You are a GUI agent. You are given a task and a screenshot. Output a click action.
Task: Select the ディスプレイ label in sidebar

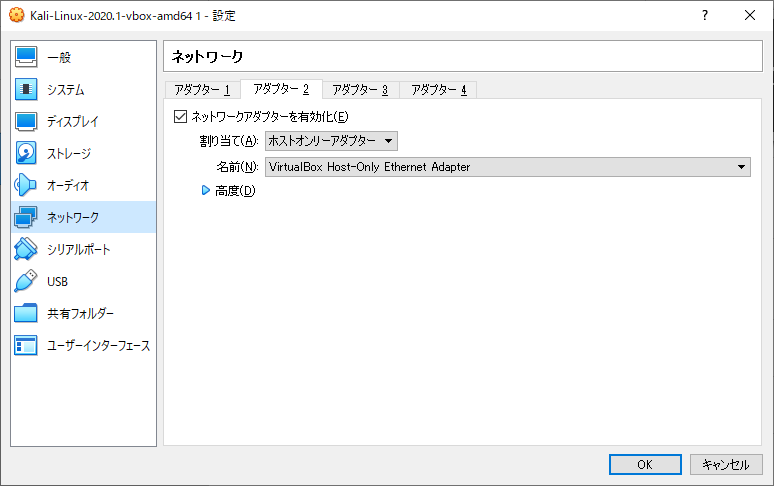tap(73, 121)
